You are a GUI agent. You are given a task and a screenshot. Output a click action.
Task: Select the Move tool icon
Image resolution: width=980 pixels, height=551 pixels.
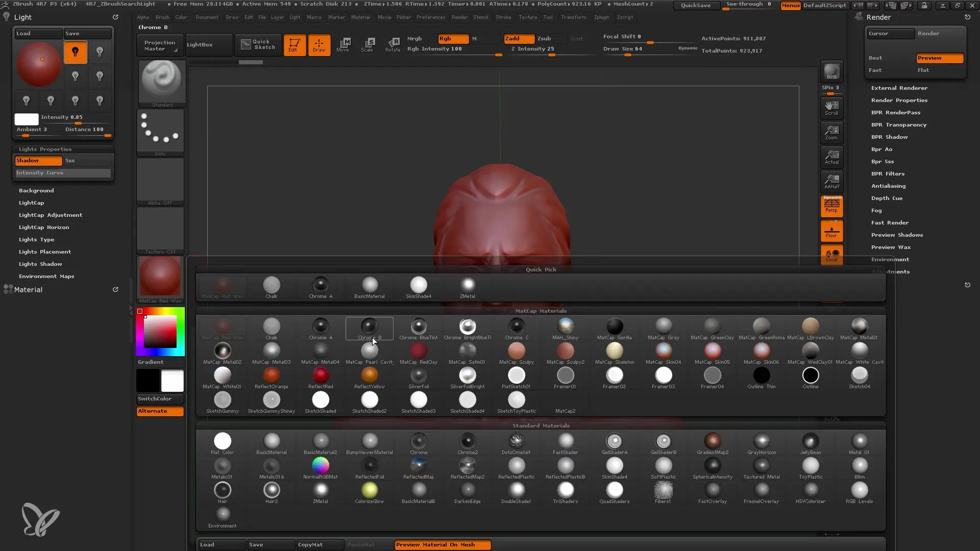(x=344, y=44)
